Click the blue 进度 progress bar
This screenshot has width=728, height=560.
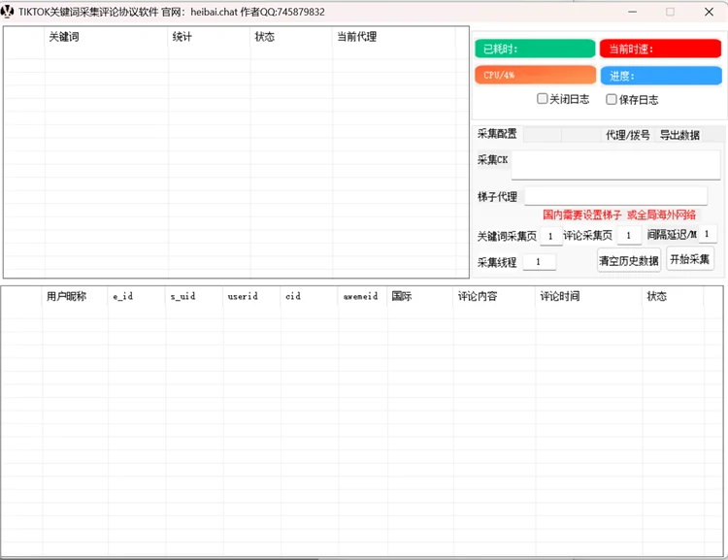click(x=661, y=76)
